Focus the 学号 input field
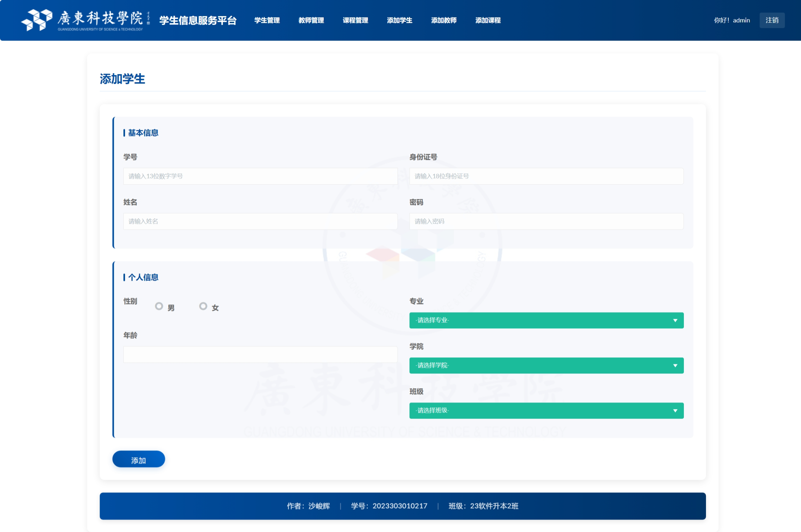Screen dimensions: 801x532 tap(260, 176)
